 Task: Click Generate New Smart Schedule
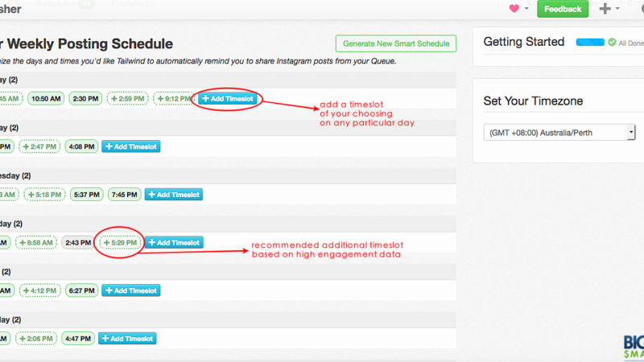click(x=395, y=43)
